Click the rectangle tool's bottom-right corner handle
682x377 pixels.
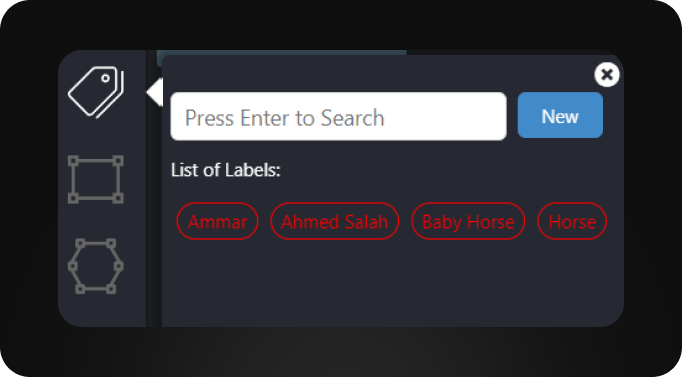coord(118,198)
